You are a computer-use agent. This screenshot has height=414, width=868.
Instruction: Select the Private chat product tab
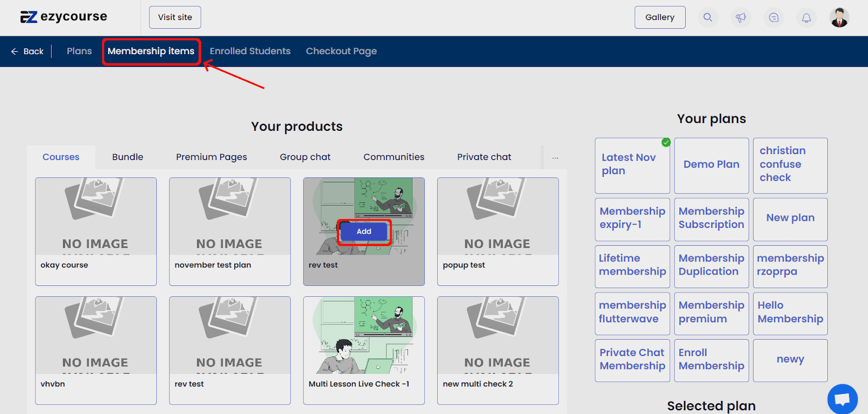[x=484, y=157]
